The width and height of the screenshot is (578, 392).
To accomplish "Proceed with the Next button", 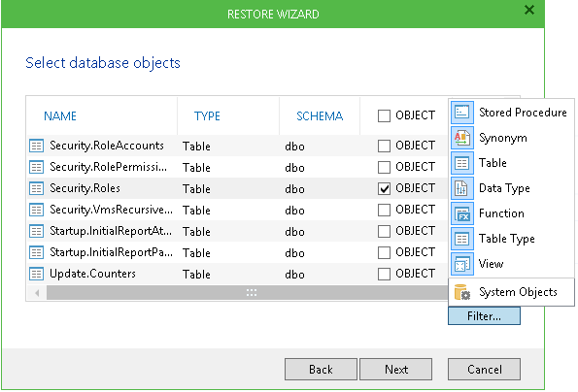I will [396, 369].
